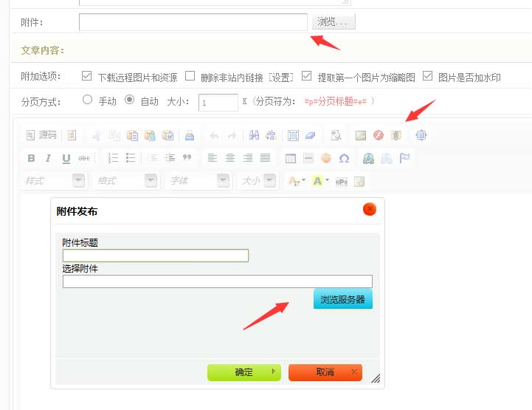This screenshot has width=532, height=410.
Task: Click the Anchor flag icon
Action: click(404, 158)
